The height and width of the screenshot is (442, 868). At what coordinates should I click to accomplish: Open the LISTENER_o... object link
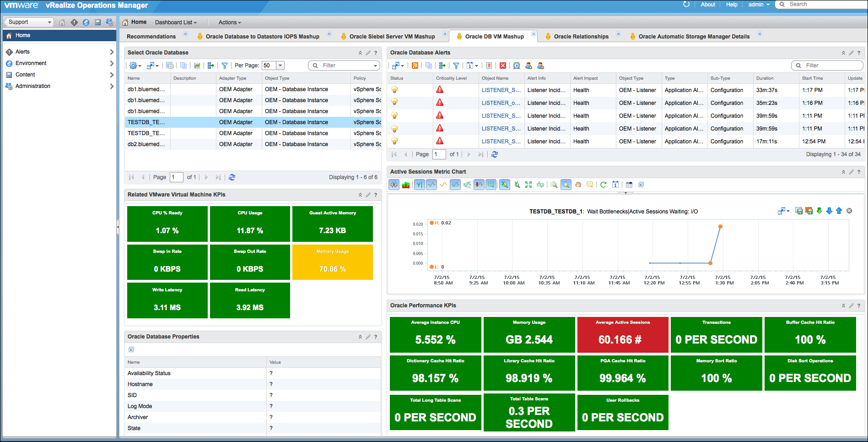[x=501, y=103]
